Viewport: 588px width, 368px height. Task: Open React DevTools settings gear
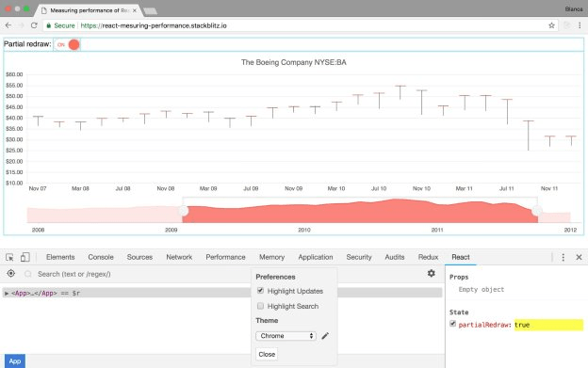432,273
